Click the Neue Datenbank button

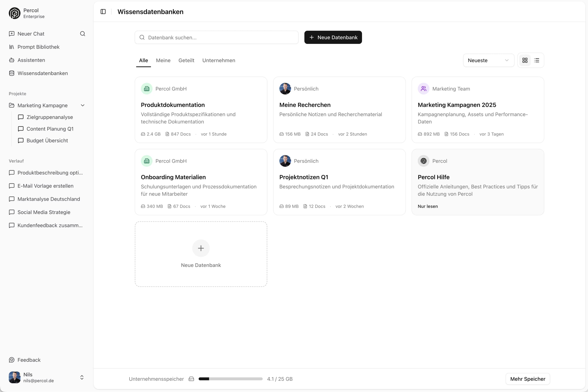point(333,37)
